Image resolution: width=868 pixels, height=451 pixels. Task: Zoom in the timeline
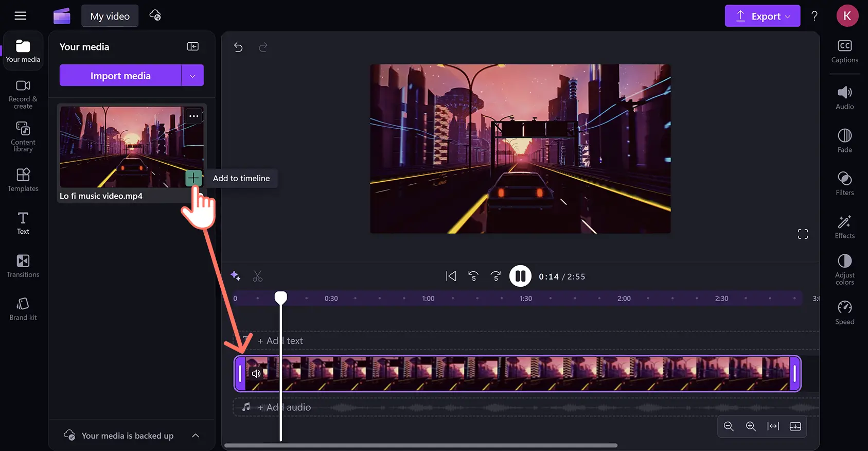[751, 426]
